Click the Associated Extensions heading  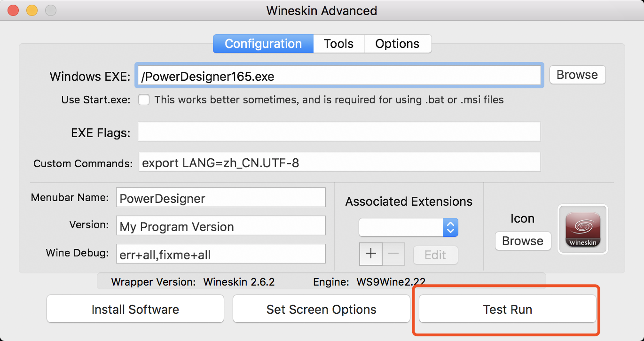click(x=409, y=201)
